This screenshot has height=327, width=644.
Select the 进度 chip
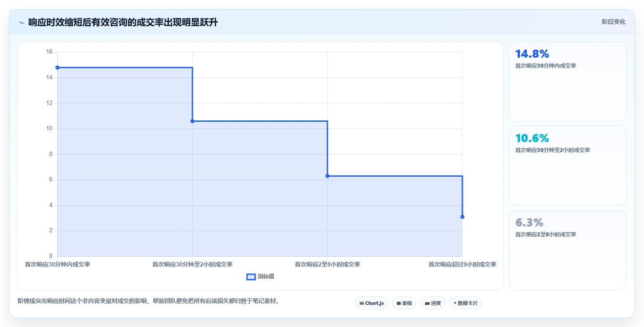(x=433, y=303)
